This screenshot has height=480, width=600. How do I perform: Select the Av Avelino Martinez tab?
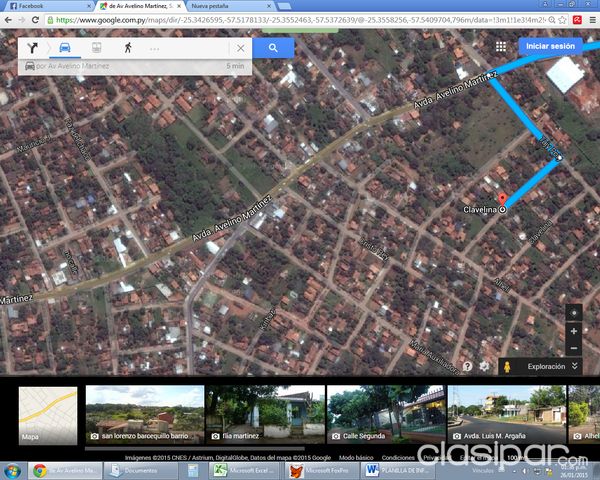point(140,6)
